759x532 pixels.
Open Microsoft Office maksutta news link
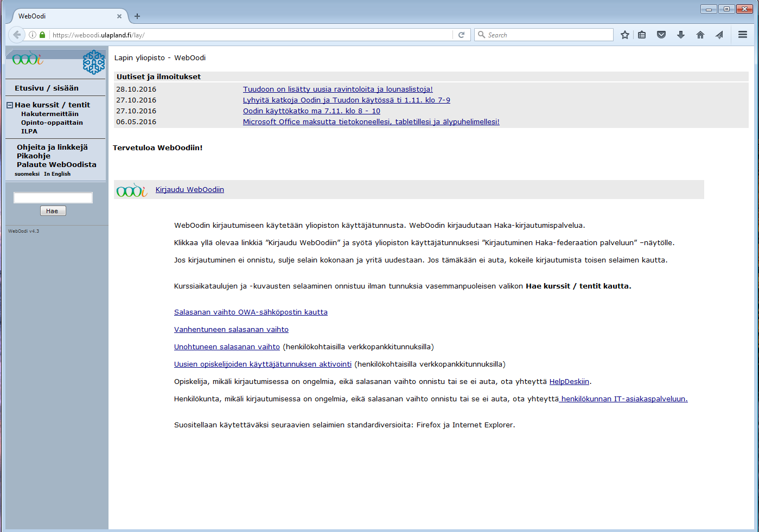coord(371,122)
